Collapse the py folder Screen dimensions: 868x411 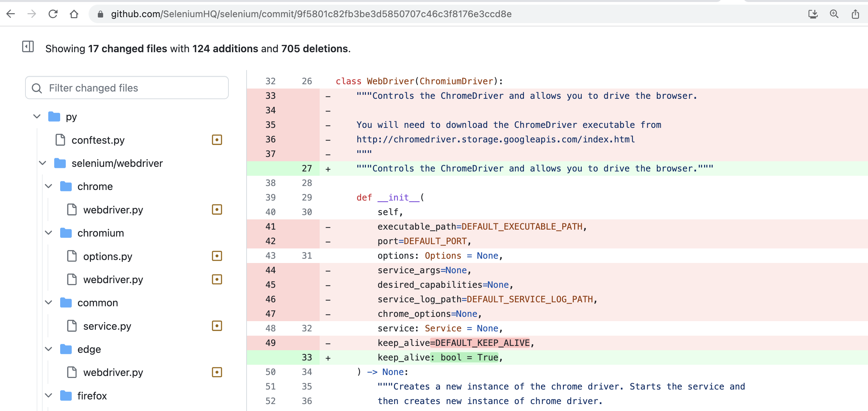pyautogui.click(x=37, y=117)
